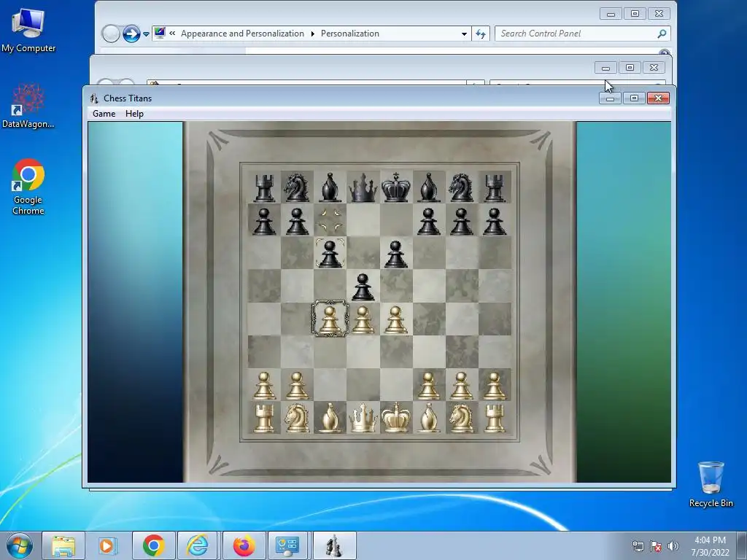Open the network tray icon
This screenshot has width=747, height=560.
pos(638,546)
